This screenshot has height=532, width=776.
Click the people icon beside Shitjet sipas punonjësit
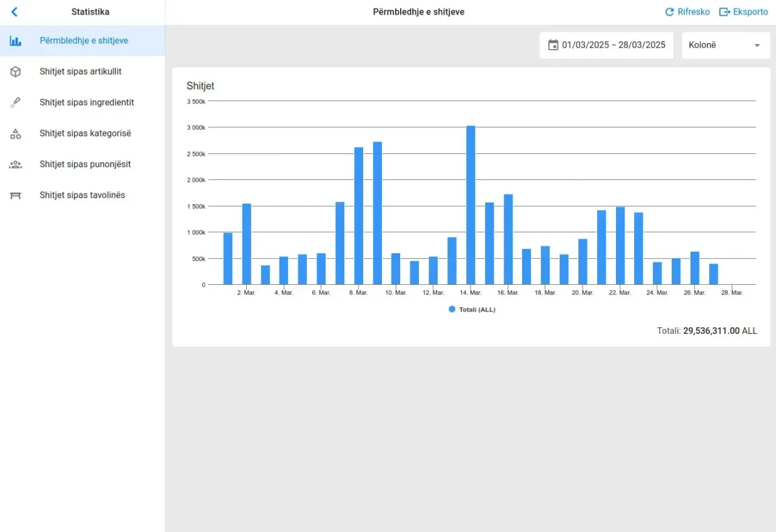coord(16,164)
